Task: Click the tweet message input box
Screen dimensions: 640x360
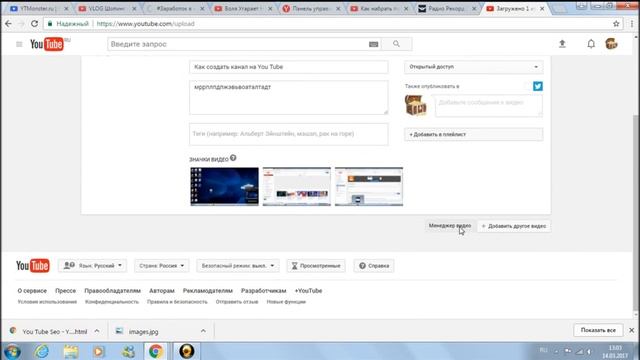Action: (x=489, y=106)
